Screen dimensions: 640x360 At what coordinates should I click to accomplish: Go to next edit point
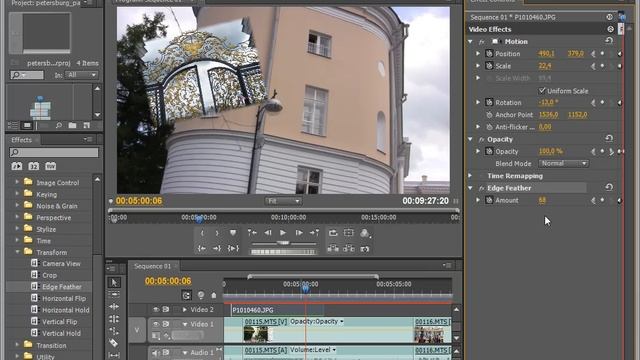click(314, 233)
